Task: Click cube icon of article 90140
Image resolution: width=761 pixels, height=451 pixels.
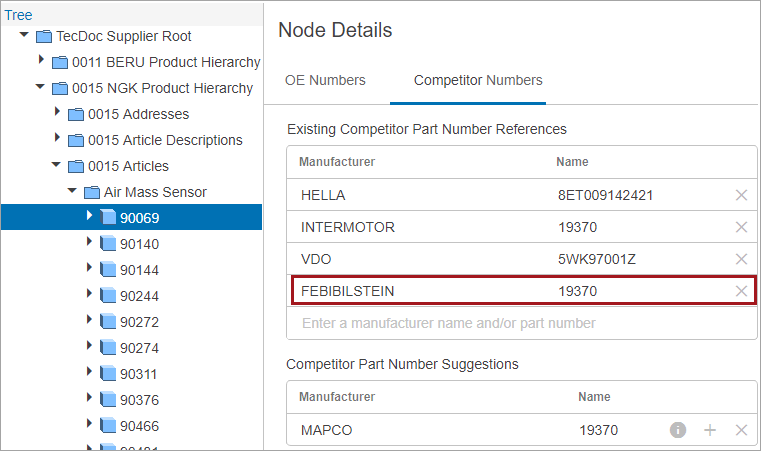Action: [108, 243]
